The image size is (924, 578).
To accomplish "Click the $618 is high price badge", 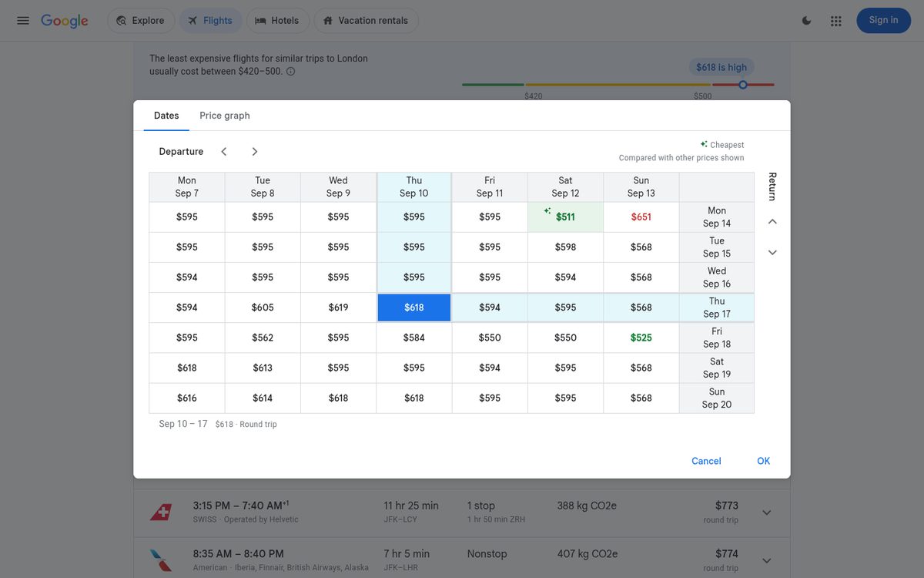I will pyautogui.click(x=721, y=67).
